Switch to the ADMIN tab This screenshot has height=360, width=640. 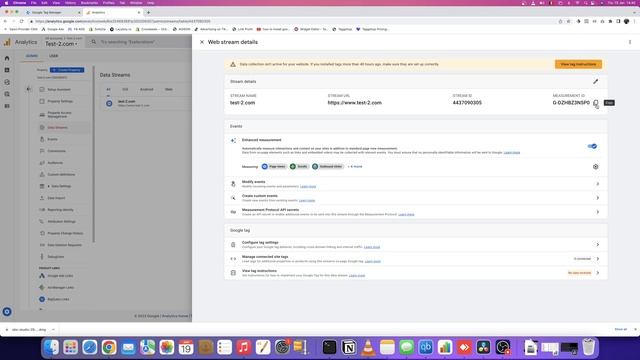(x=32, y=56)
